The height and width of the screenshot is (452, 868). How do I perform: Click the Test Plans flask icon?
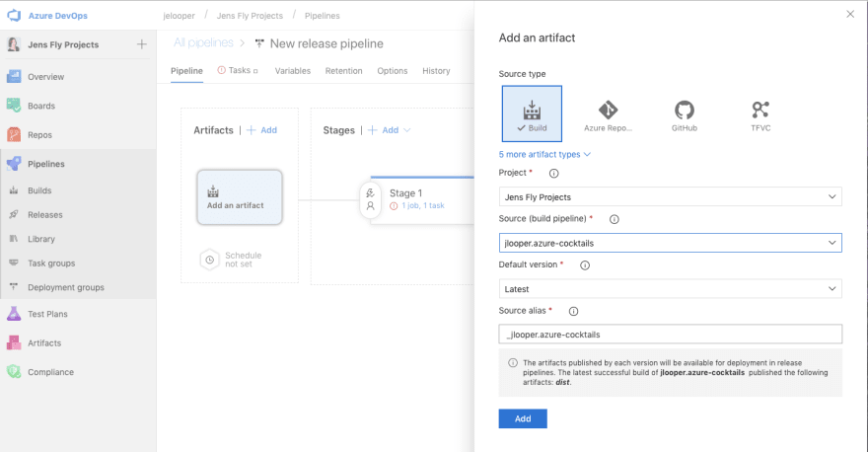point(14,314)
